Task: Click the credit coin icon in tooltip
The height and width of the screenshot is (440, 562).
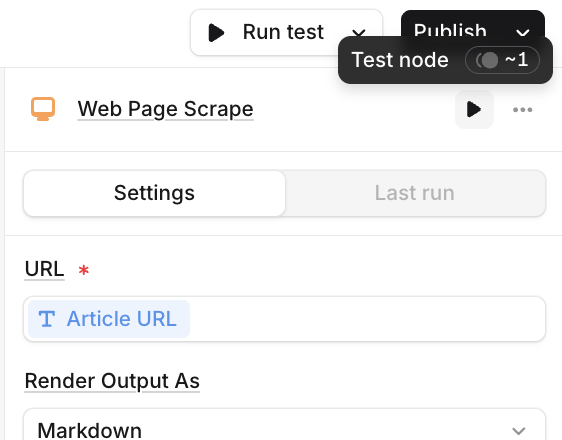Action: coord(487,60)
